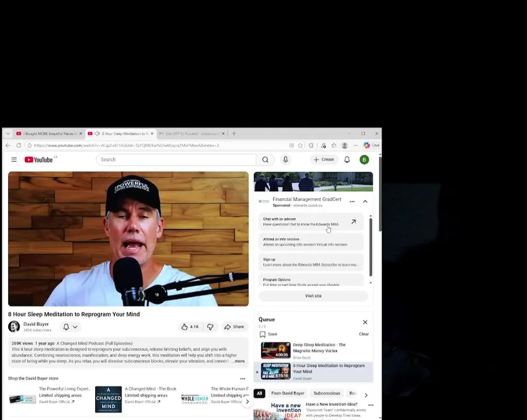The height and width of the screenshot is (420, 527).
Task: Open Edge reader view icon
Action: tap(292, 145)
